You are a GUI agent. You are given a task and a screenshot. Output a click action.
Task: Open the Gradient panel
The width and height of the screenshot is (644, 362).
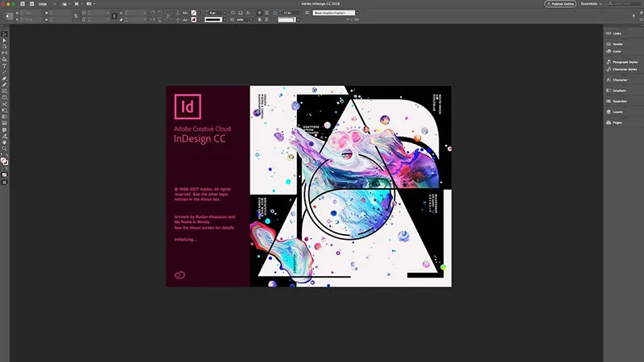click(x=616, y=90)
